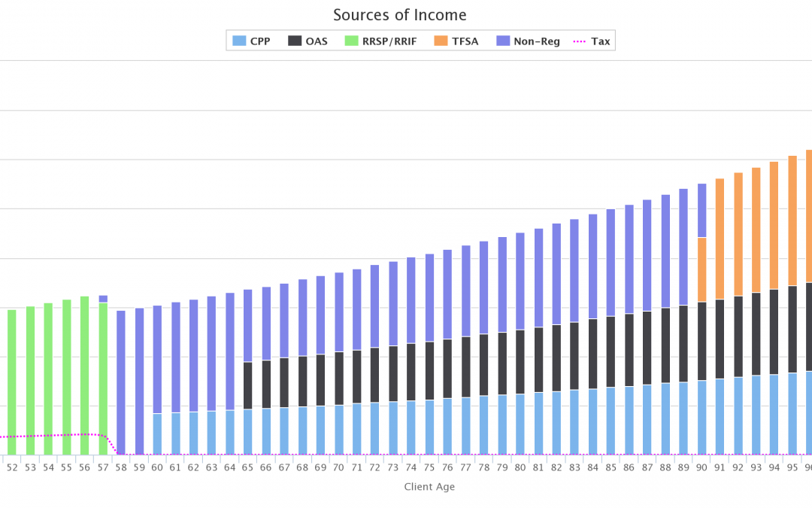Select the orange TFSA segment at age 90
The height and width of the screenshot is (508, 812).
coord(701,269)
